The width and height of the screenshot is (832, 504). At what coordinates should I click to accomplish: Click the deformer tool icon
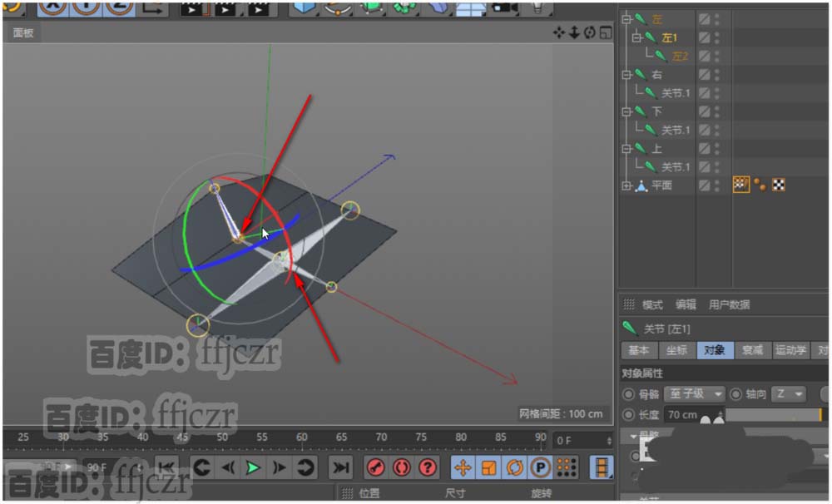(438, 8)
